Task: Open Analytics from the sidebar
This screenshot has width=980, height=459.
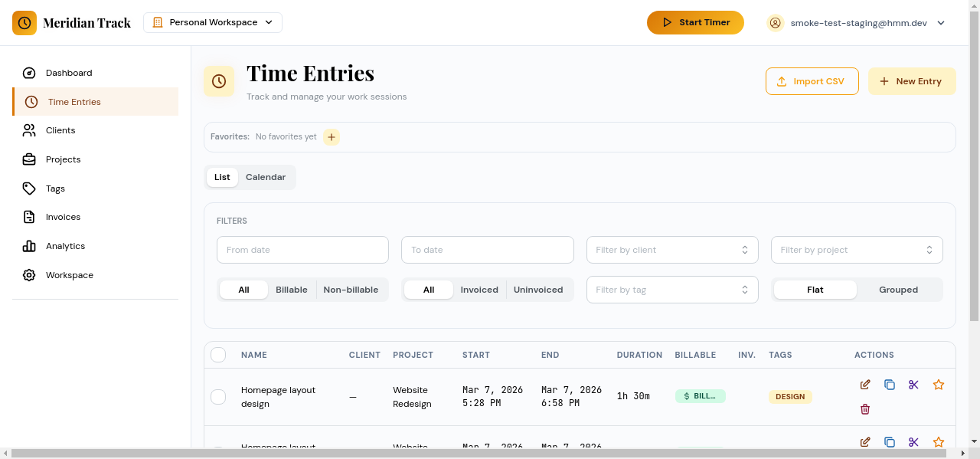Action: click(65, 246)
